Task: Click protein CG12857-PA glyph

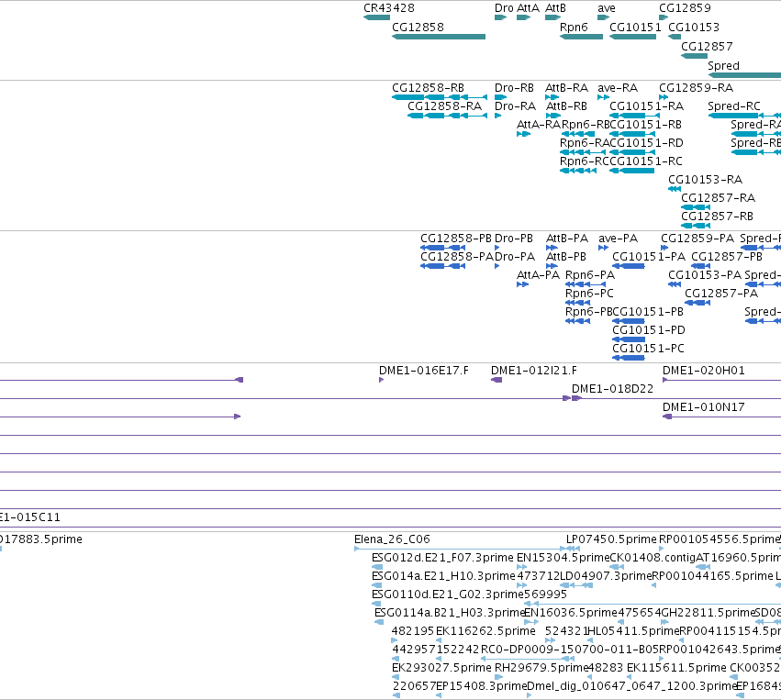Action: click(697, 303)
